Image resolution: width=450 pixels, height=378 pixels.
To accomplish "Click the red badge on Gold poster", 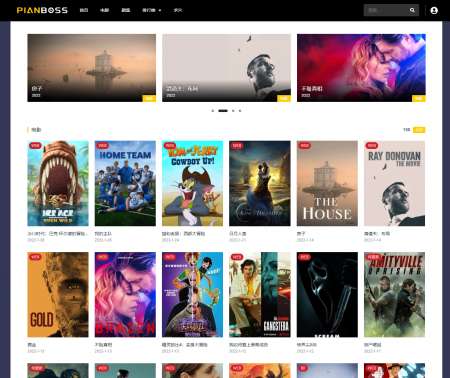I will click(35, 257).
